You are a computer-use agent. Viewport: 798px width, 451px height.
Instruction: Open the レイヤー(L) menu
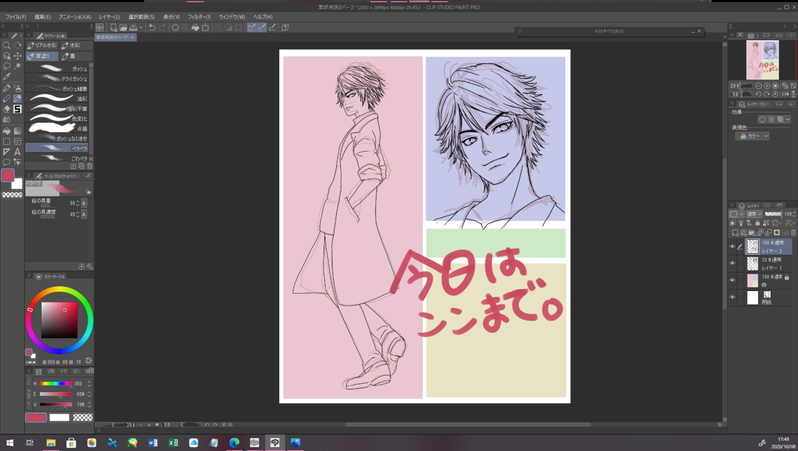pyautogui.click(x=109, y=17)
